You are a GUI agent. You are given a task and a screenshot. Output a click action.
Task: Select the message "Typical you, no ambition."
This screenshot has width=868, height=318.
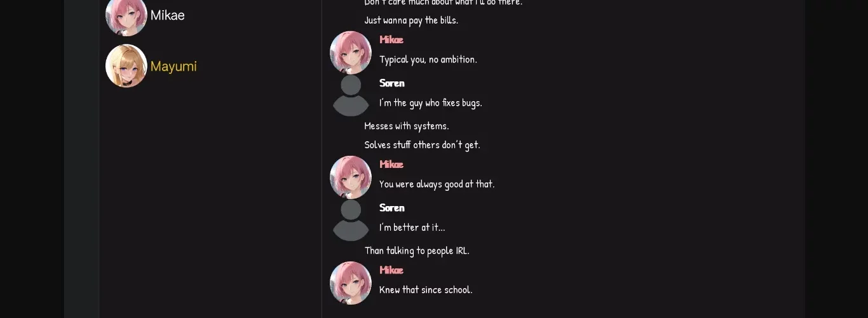point(428,60)
